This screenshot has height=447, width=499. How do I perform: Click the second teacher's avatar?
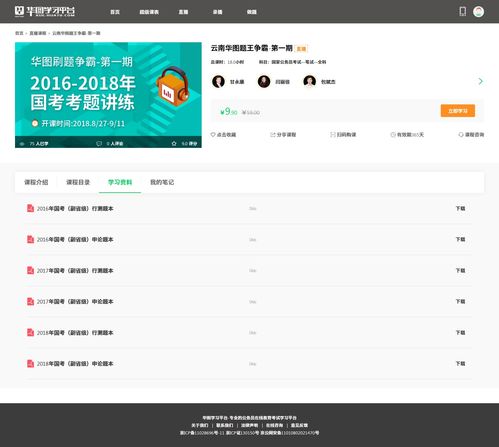[264, 81]
